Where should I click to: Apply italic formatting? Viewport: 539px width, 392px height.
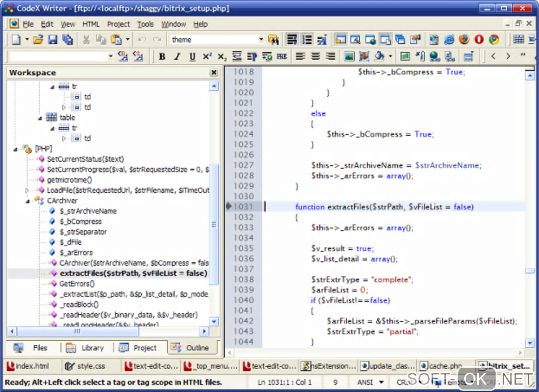tap(177, 57)
